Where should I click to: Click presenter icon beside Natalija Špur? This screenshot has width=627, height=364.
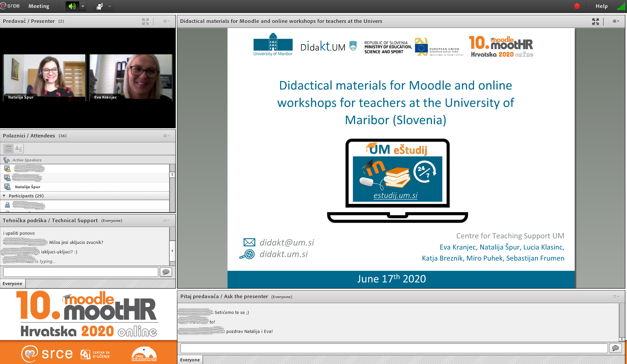click(x=7, y=187)
